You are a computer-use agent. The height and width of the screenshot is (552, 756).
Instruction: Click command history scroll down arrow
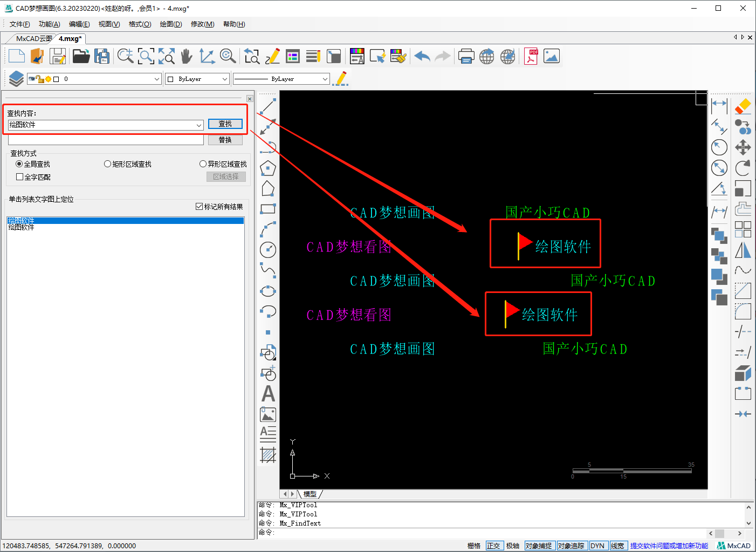[748, 523]
